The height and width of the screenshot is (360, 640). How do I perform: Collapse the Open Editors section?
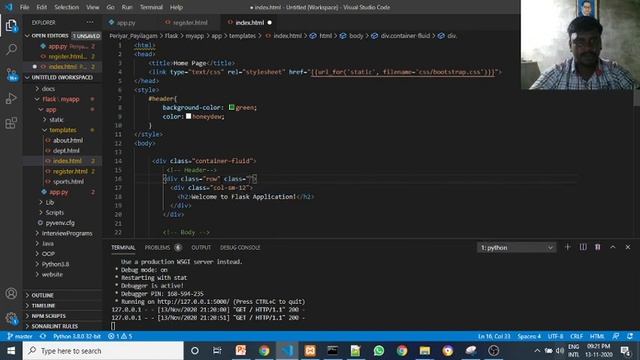pyautogui.click(x=62, y=36)
